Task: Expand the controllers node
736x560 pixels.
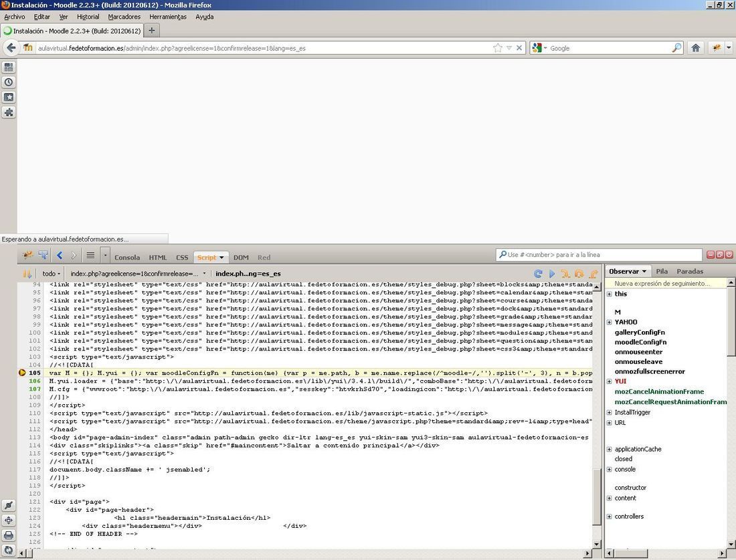Action: (609, 517)
